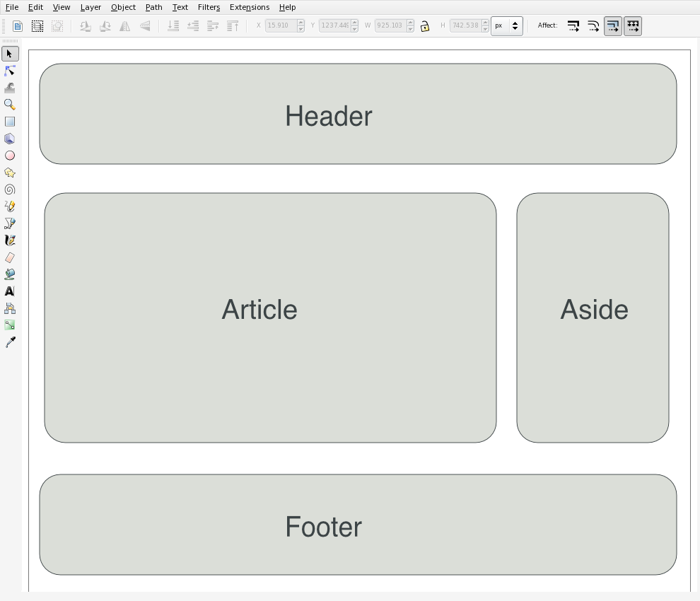Select the Node editing tool
This screenshot has width=700, height=601.
pyautogui.click(x=10, y=71)
